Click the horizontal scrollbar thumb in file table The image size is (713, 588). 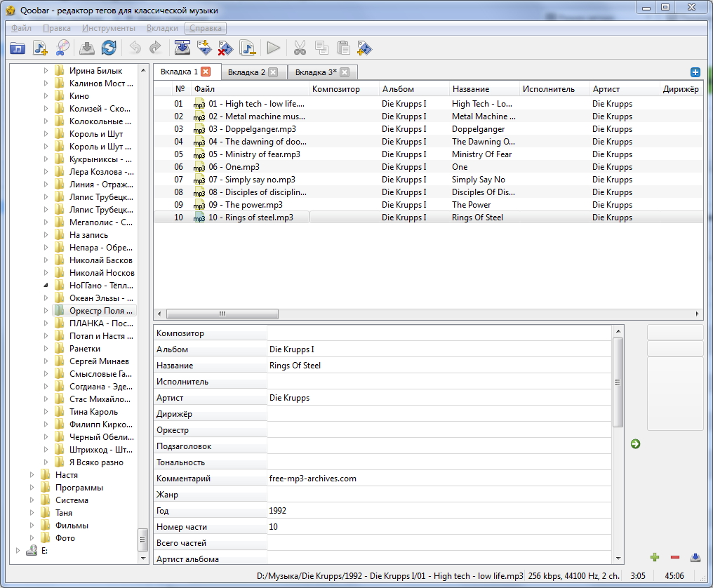(x=222, y=314)
